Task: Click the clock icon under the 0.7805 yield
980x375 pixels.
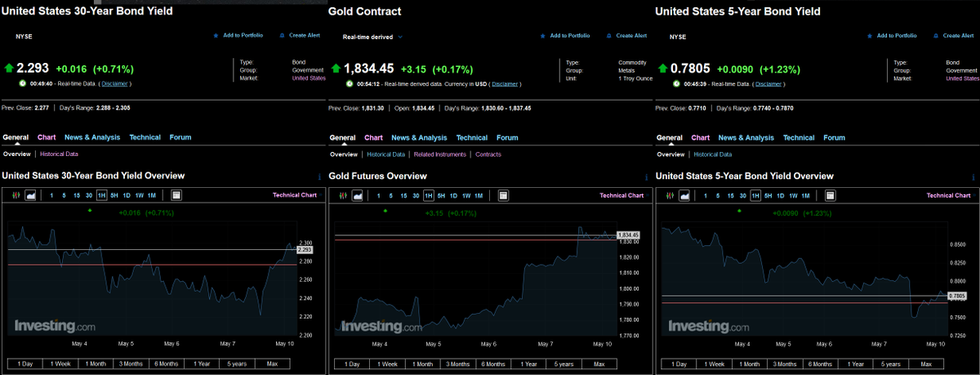Action: (675, 83)
